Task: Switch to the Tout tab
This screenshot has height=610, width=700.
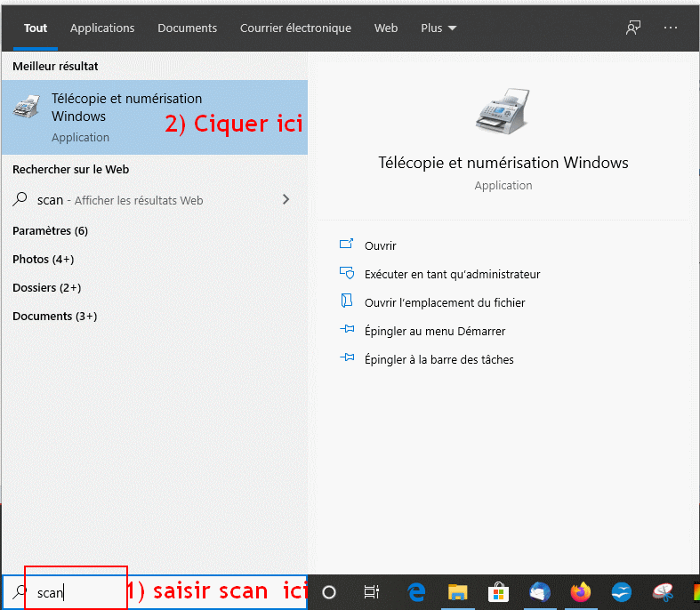Action: pos(36,28)
